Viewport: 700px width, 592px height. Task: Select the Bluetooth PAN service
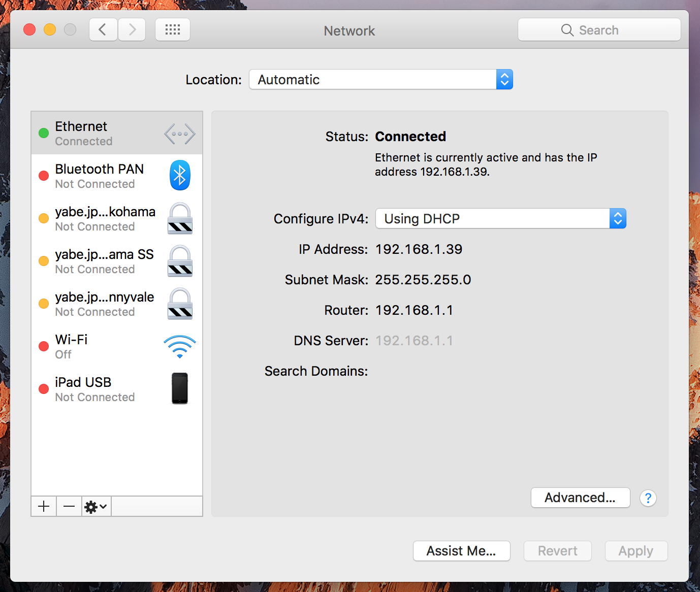pyautogui.click(x=117, y=176)
